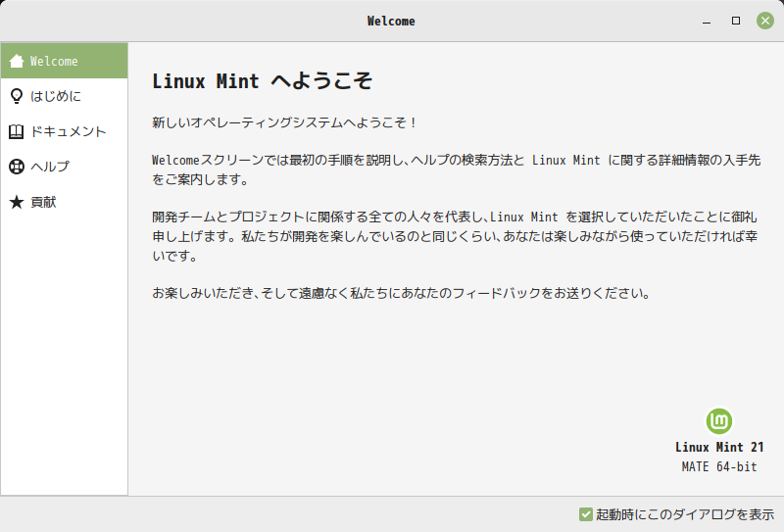The height and width of the screenshot is (532, 784).
Task: Click the MATE 64-bit edition text
Action: click(719, 467)
